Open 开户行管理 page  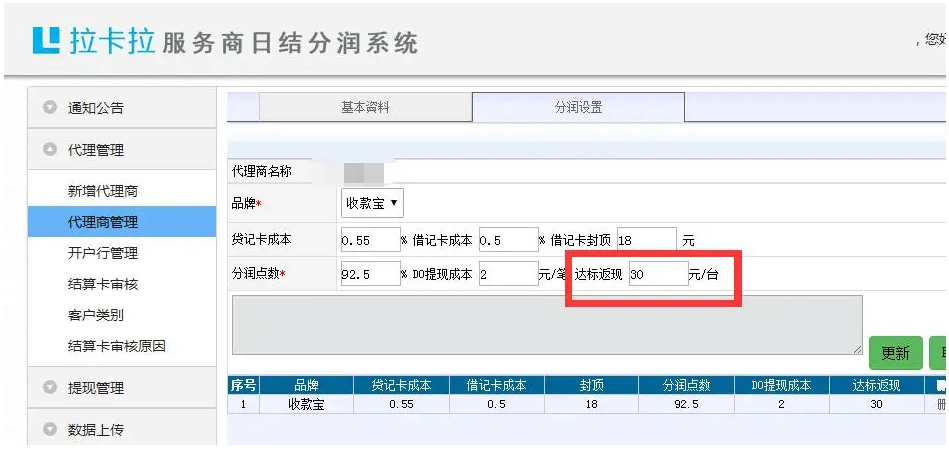coord(103,253)
